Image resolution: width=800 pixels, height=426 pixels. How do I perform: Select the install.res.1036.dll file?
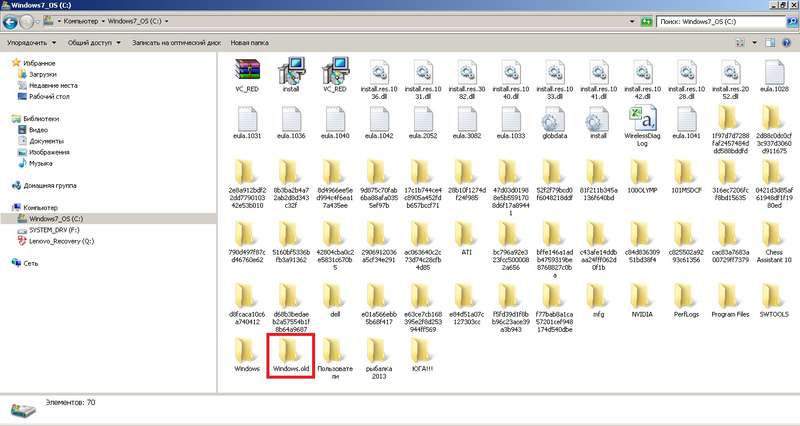click(x=379, y=79)
